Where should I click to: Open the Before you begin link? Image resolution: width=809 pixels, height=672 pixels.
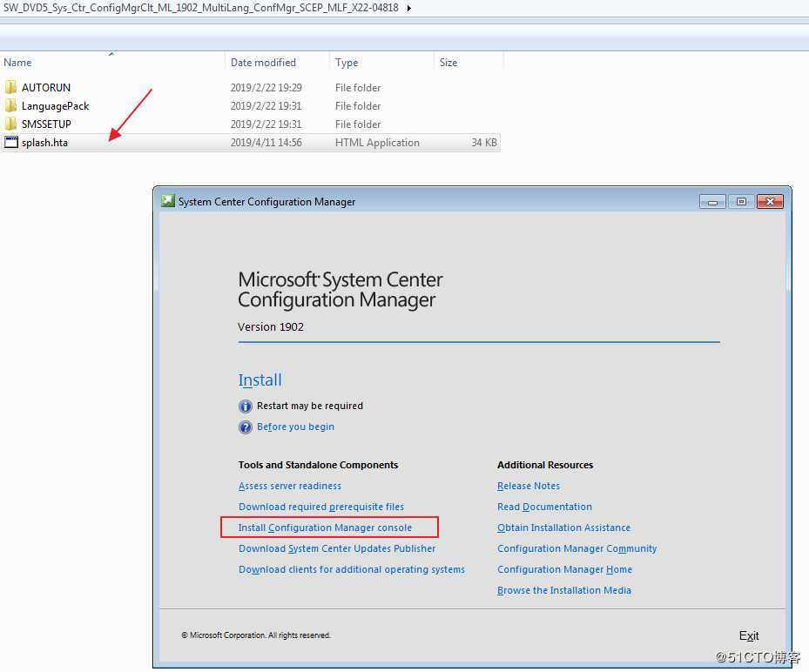point(295,427)
